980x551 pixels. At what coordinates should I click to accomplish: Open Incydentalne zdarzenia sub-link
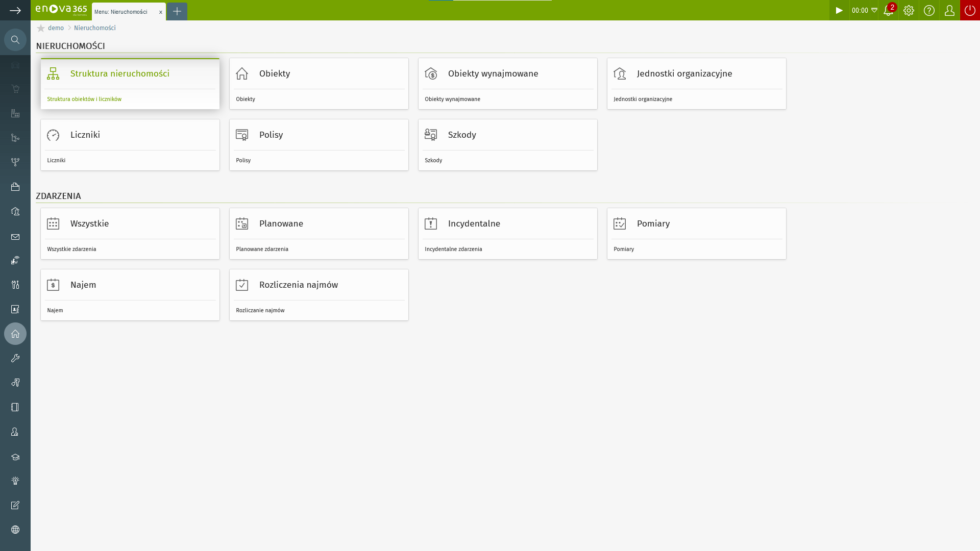(453, 249)
